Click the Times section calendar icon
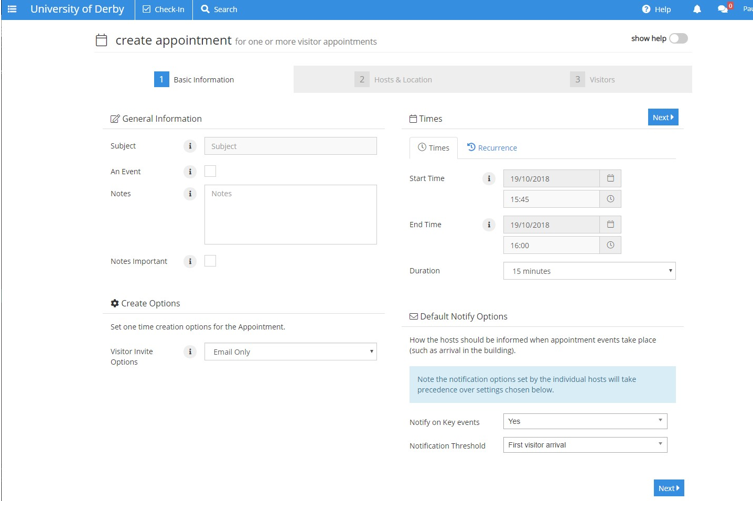 click(413, 119)
